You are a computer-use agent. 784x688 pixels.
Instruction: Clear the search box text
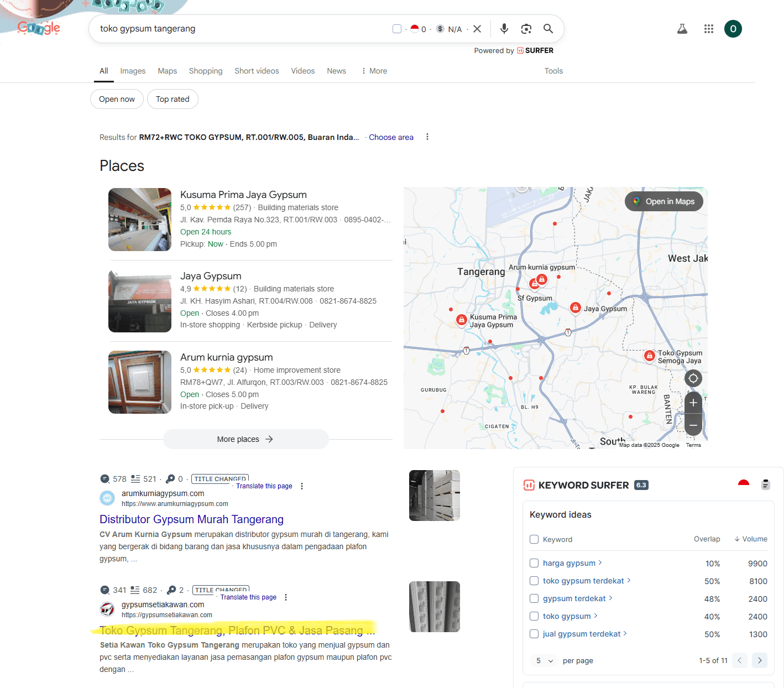click(x=477, y=29)
